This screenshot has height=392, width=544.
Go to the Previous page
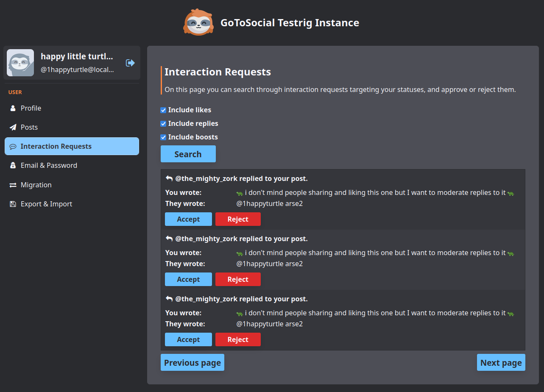coord(192,363)
